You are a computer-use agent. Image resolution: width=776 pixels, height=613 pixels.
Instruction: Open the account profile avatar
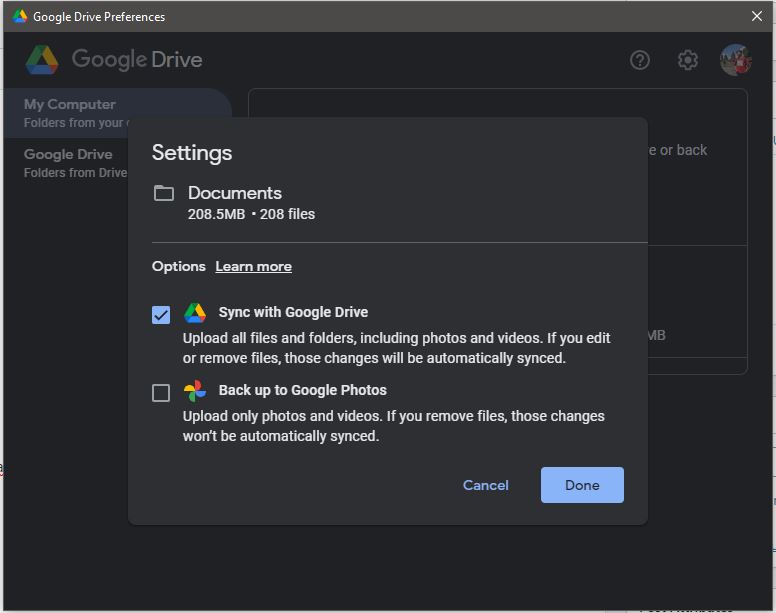735,60
